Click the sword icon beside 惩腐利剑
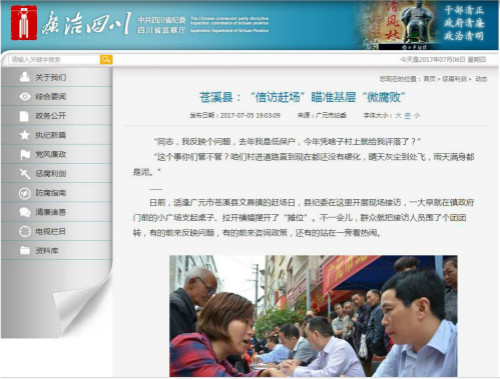Image resolution: width=500 pixels, height=379 pixels. pos(25,173)
